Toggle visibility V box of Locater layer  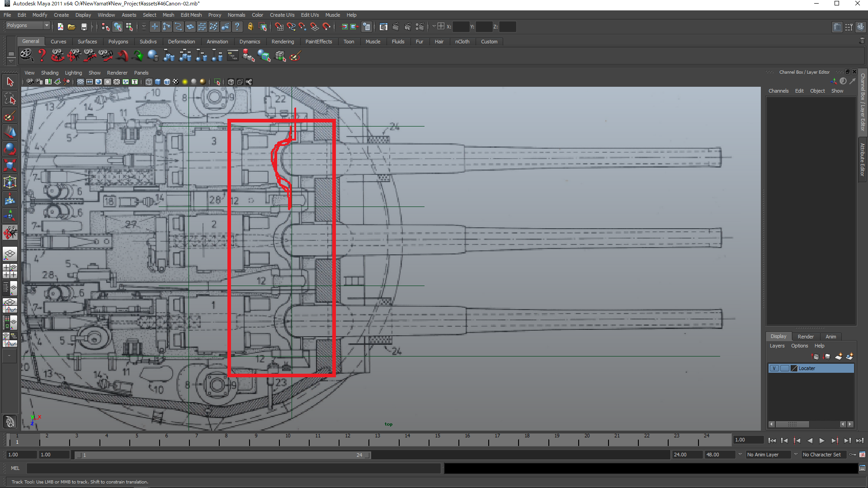774,368
